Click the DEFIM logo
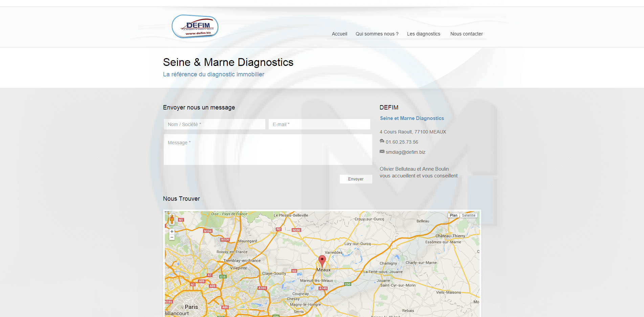644x317 pixels. 195,26
